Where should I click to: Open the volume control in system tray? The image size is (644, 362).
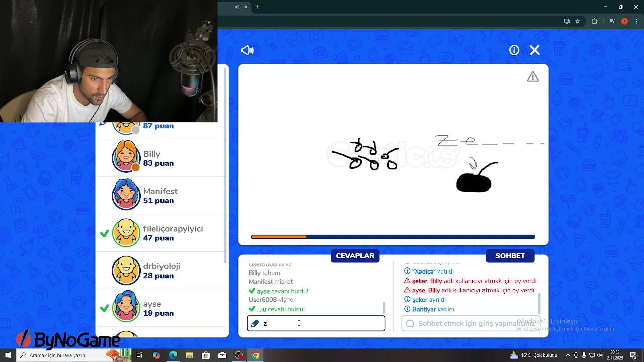tap(600, 355)
